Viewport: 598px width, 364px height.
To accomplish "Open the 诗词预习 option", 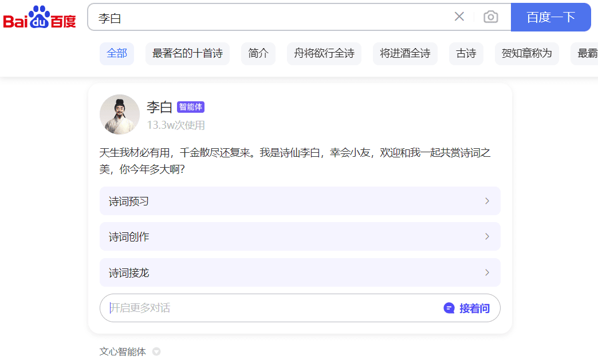I will tap(300, 201).
